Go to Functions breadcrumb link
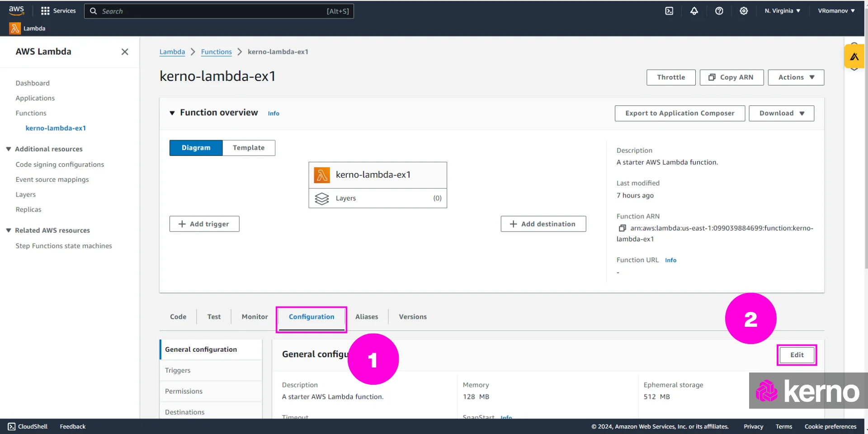The height and width of the screenshot is (434, 868). coord(216,52)
